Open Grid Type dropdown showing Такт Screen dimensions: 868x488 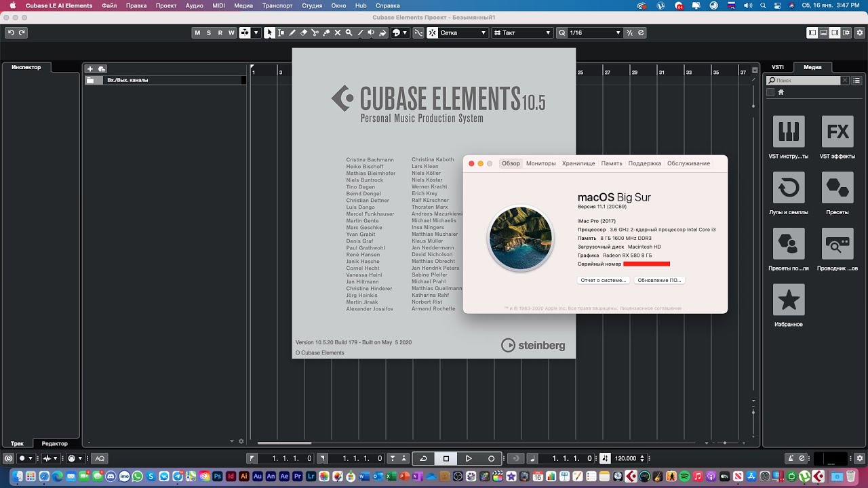[x=522, y=33]
